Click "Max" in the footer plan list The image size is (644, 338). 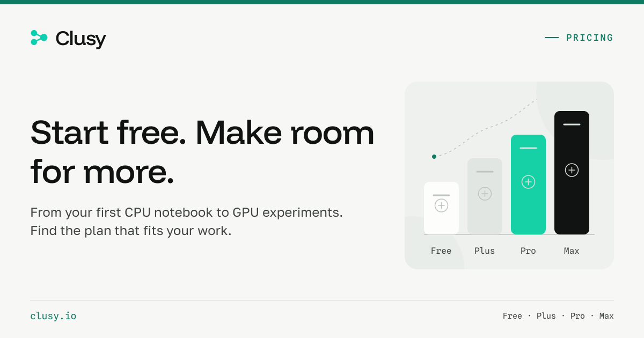coord(606,316)
